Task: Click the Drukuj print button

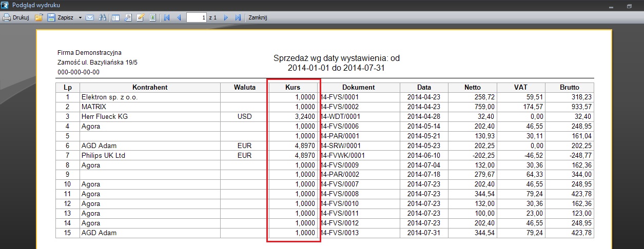Action: [15, 17]
